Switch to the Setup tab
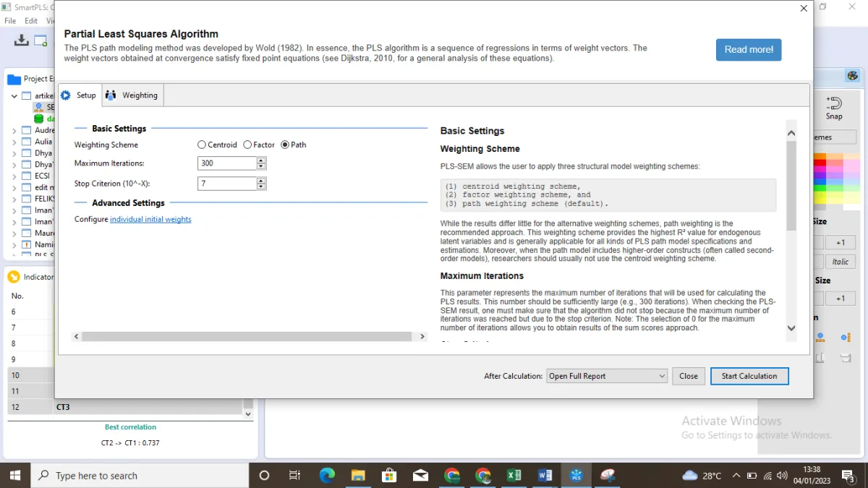 click(x=79, y=95)
